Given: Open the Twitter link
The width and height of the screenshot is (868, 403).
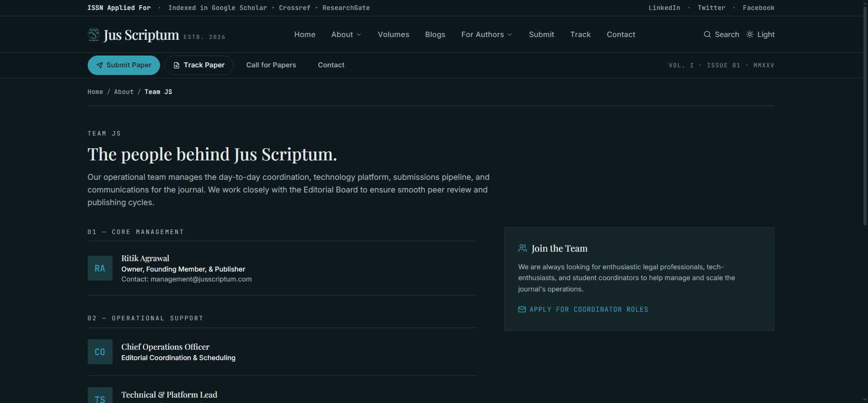Looking at the screenshot, I should (x=711, y=8).
